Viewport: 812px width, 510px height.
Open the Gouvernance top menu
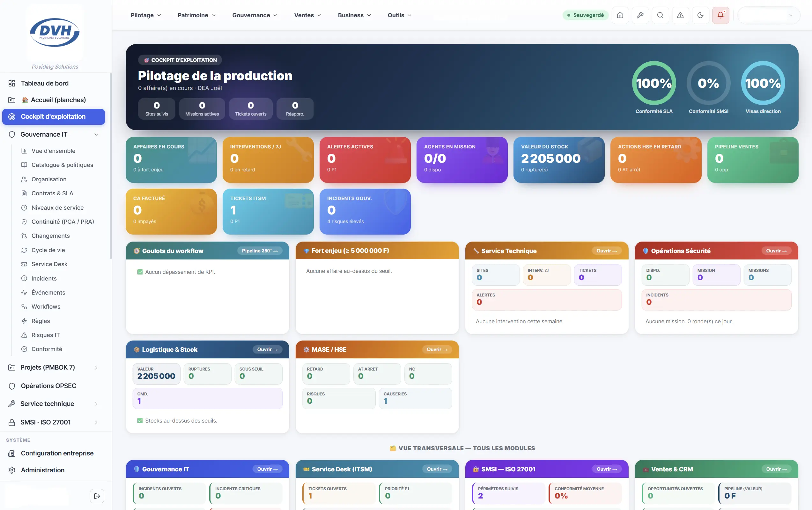tap(255, 15)
